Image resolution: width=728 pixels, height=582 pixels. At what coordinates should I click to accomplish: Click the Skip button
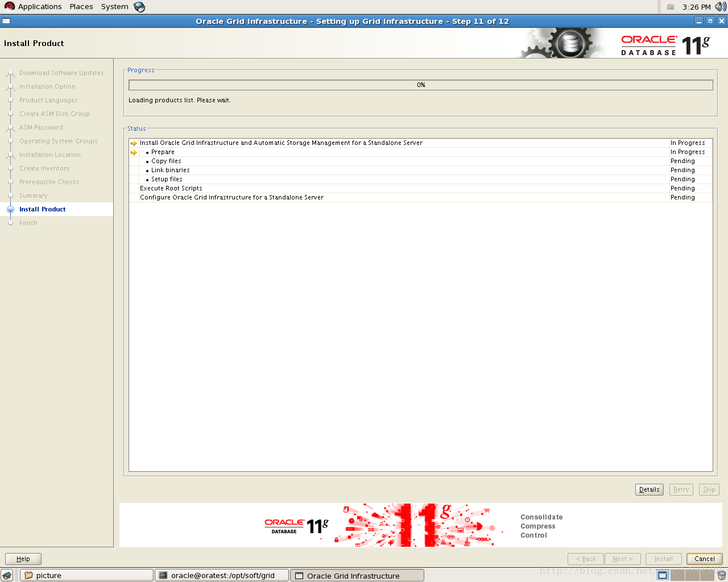(x=709, y=489)
